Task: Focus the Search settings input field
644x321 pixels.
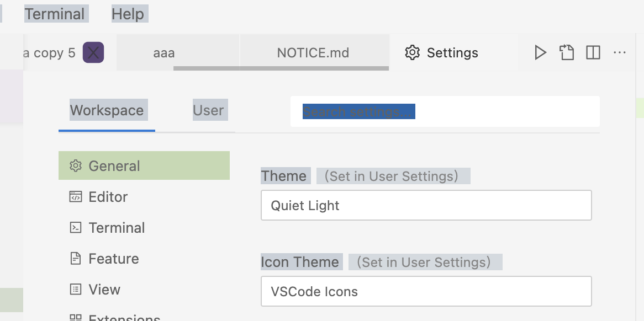Action: pos(445,112)
